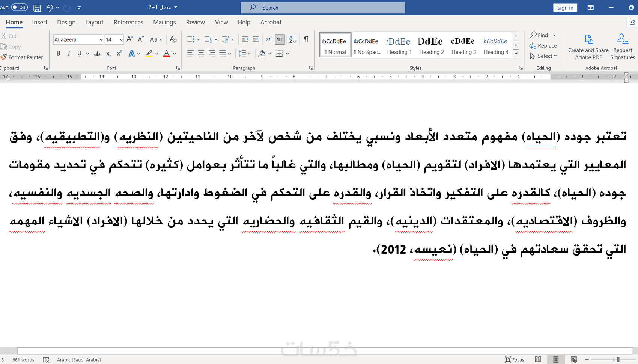Open the Insert tab
638x364 pixels.
(x=40, y=22)
